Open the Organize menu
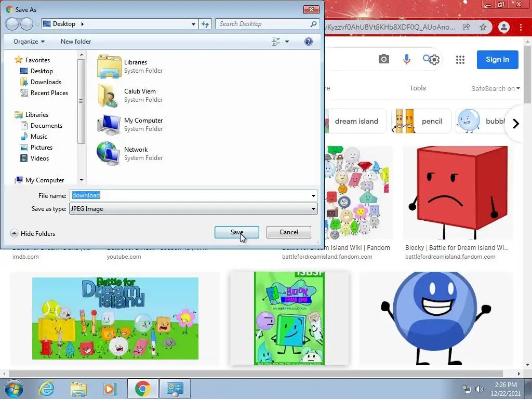 (x=29, y=42)
